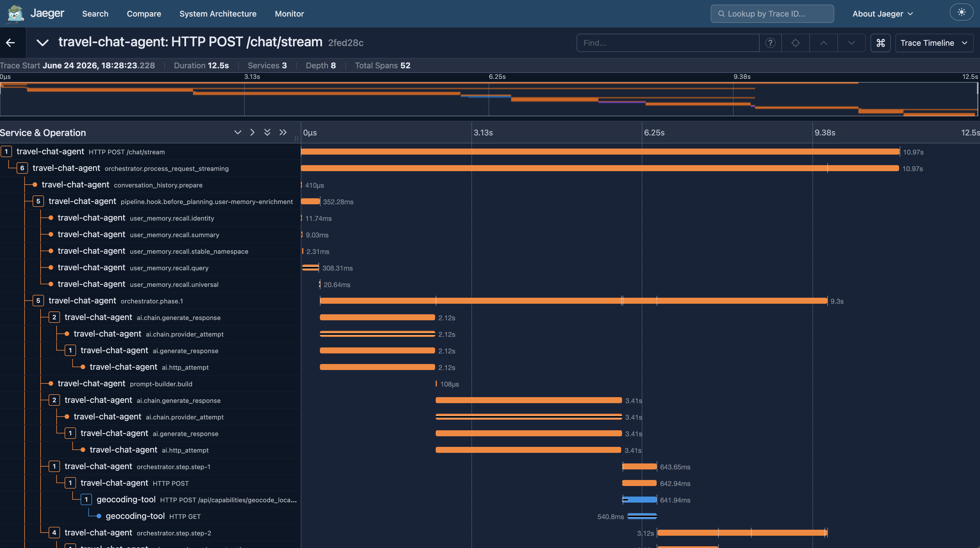Click the 540.8ms geocoding HTTP GET bar
Image resolution: width=980 pixels, height=548 pixels.
[642, 517]
